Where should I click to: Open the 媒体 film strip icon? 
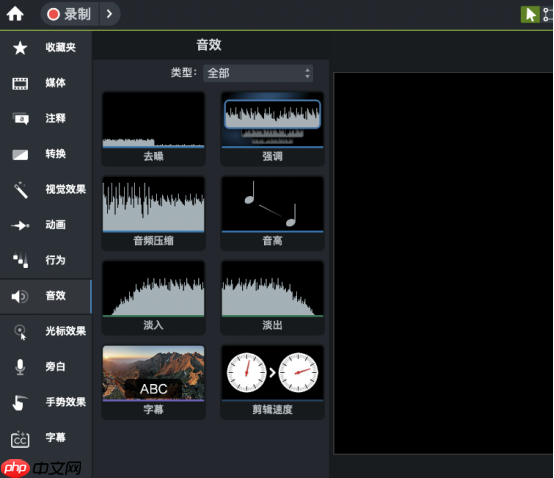coord(20,83)
